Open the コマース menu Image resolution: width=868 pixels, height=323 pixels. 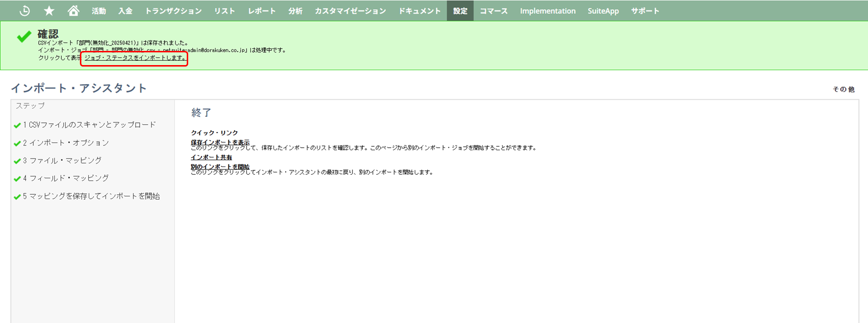494,11
